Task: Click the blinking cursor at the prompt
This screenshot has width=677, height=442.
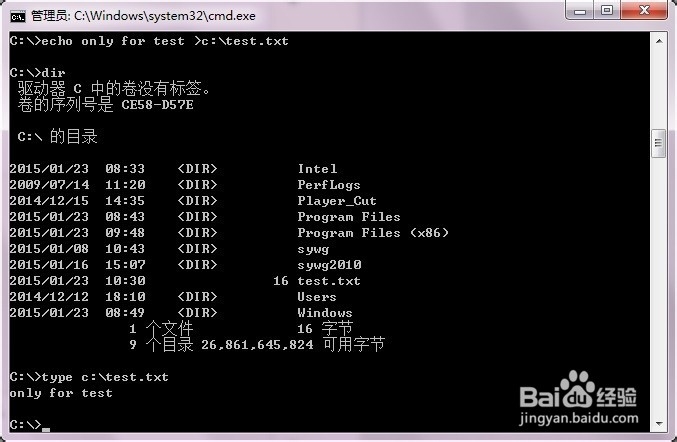Action: click(x=46, y=429)
